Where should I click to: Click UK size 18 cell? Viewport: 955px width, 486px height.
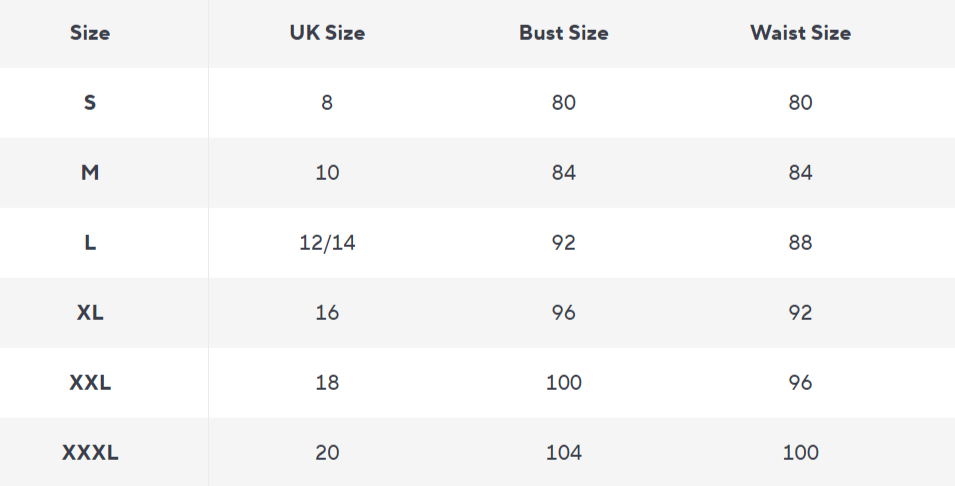tap(327, 383)
